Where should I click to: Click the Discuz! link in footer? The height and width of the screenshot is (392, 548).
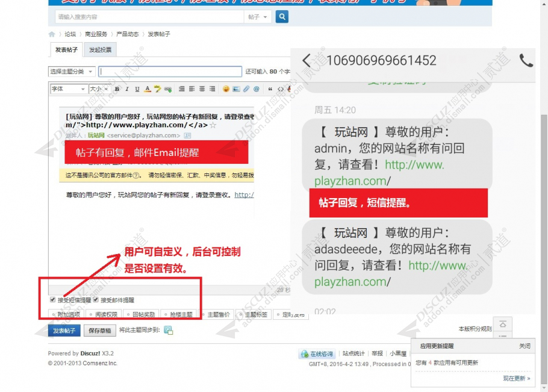[90, 353]
